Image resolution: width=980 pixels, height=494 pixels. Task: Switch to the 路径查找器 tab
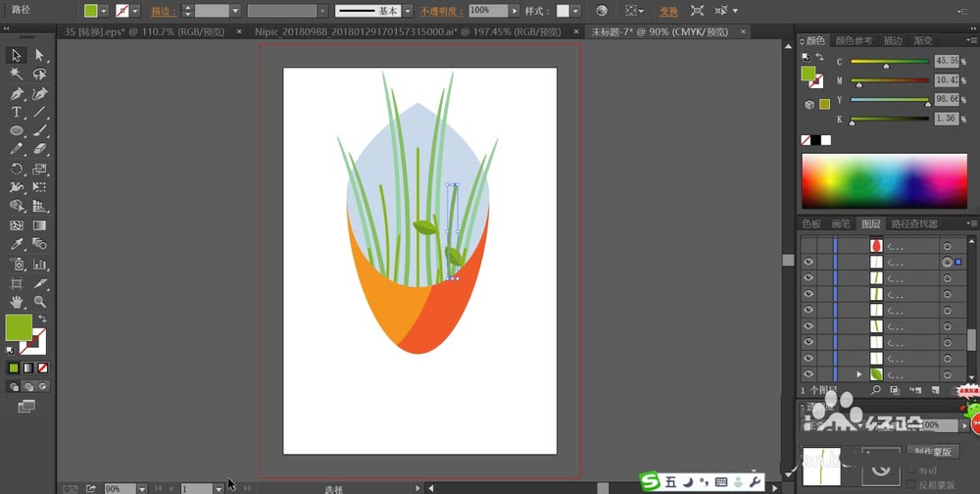[x=913, y=223]
